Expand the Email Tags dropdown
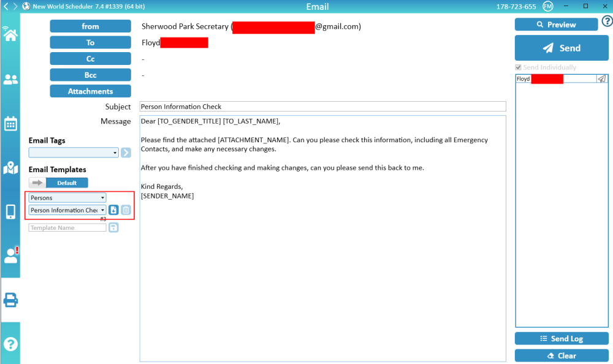This screenshot has width=613, height=364. (115, 153)
